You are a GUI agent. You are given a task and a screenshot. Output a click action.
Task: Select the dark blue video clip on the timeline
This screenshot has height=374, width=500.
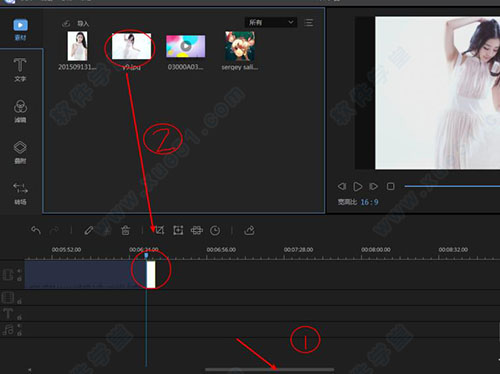[85, 274]
